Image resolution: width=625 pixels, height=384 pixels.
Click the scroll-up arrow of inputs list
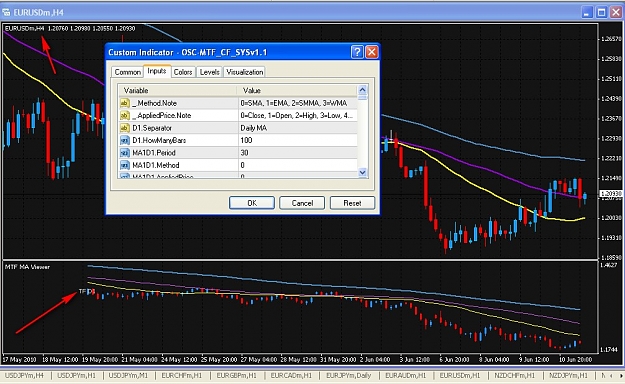[x=362, y=90]
